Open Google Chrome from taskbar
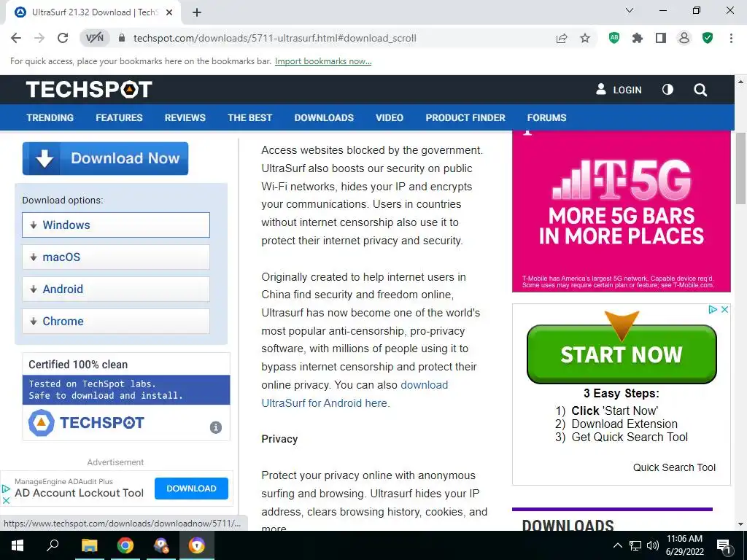Image resolution: width=747 pixels, height=560 pixels. (125, 545)
